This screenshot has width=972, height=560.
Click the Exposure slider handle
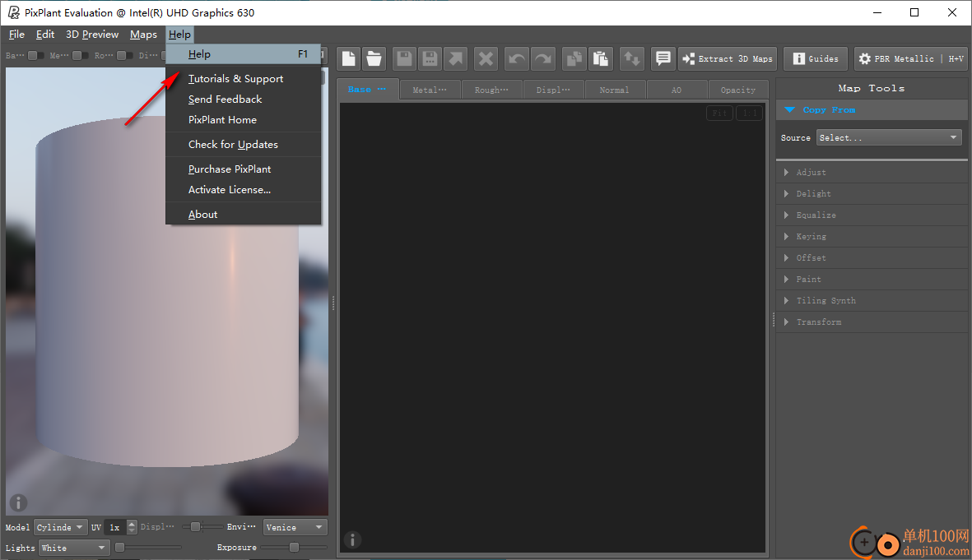[x=294, y=548]
